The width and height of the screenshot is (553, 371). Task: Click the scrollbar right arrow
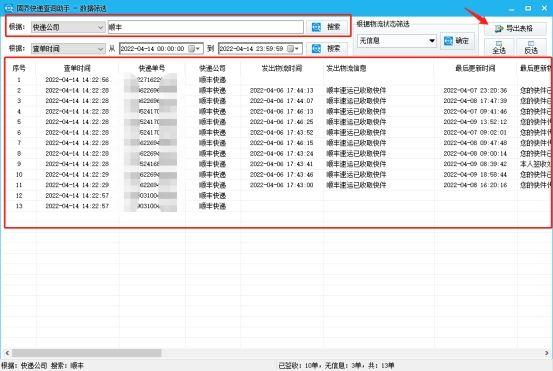546,353
